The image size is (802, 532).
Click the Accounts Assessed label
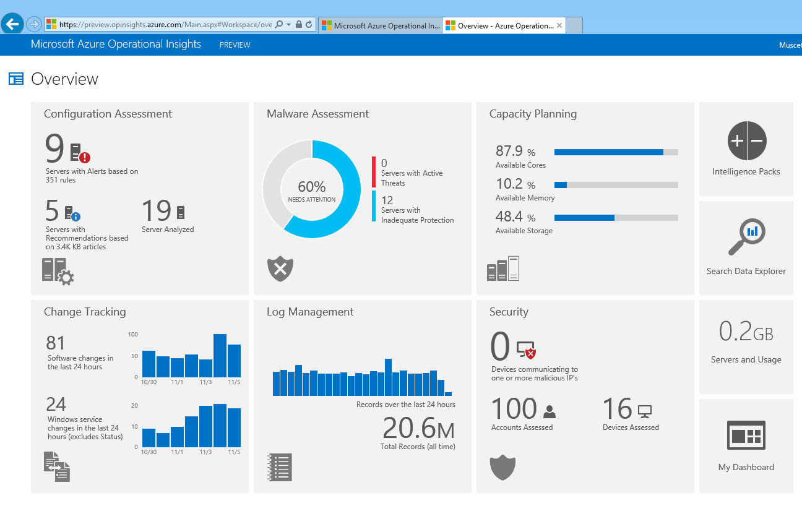(x=522, y=427)
